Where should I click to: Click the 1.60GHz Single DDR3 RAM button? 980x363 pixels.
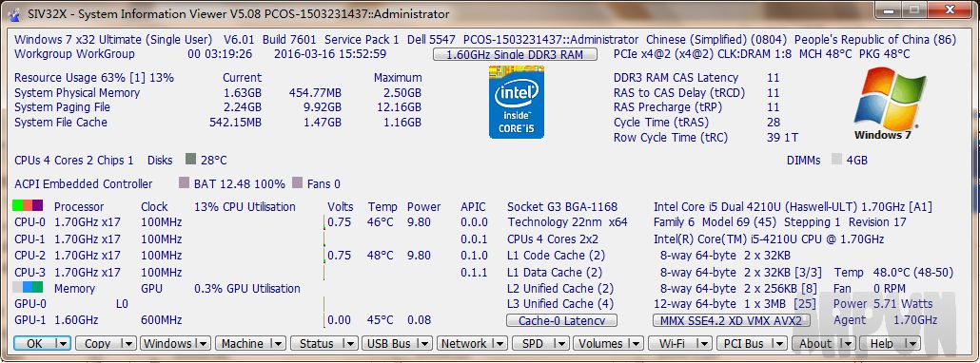515,54
